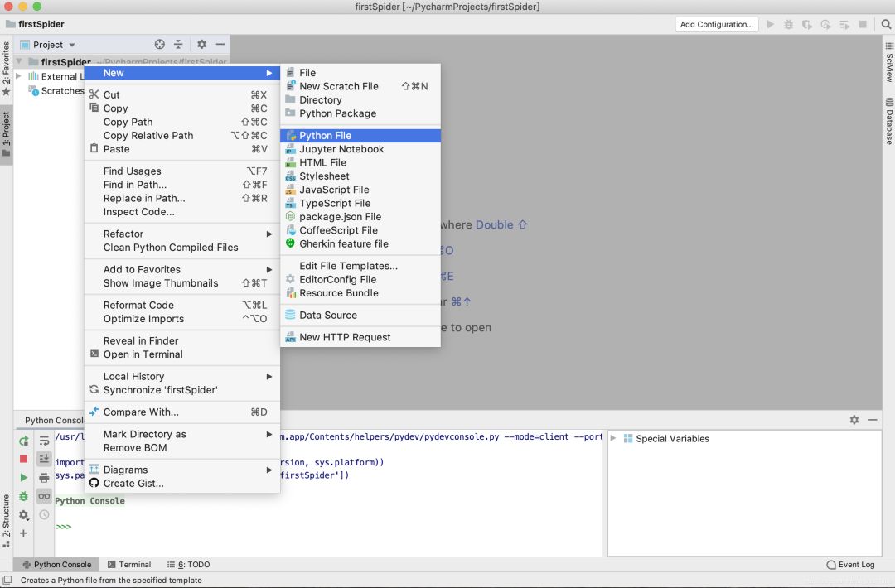Click Copy Path in context menu

tap(182, 122)
